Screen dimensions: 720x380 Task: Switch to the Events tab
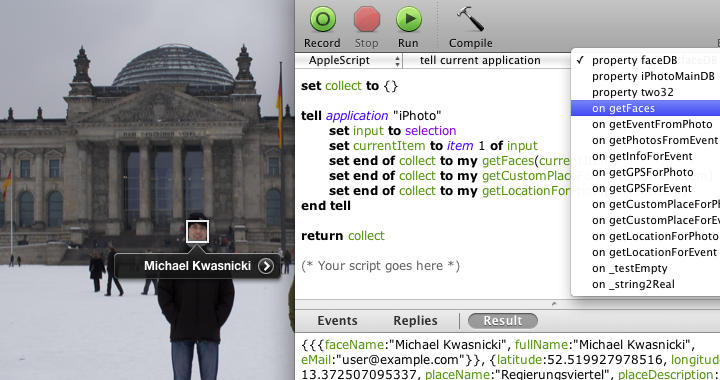coord(338,321)
